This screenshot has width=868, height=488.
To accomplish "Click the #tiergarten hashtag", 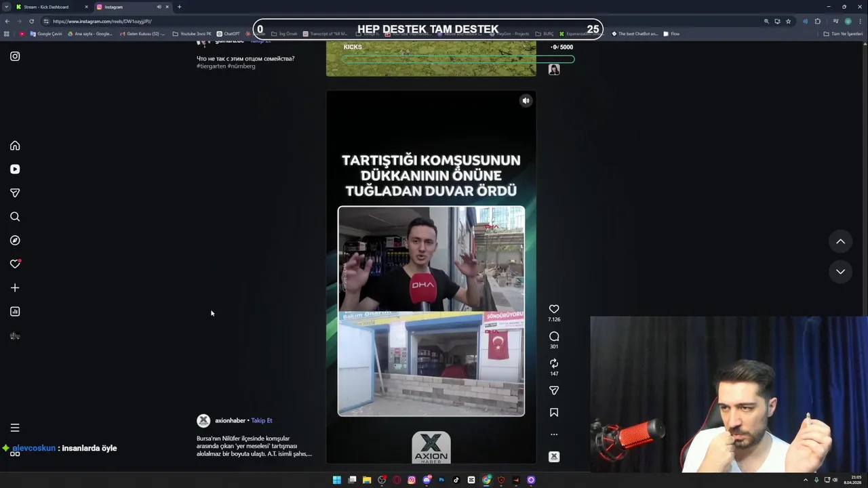I will 211,66.
